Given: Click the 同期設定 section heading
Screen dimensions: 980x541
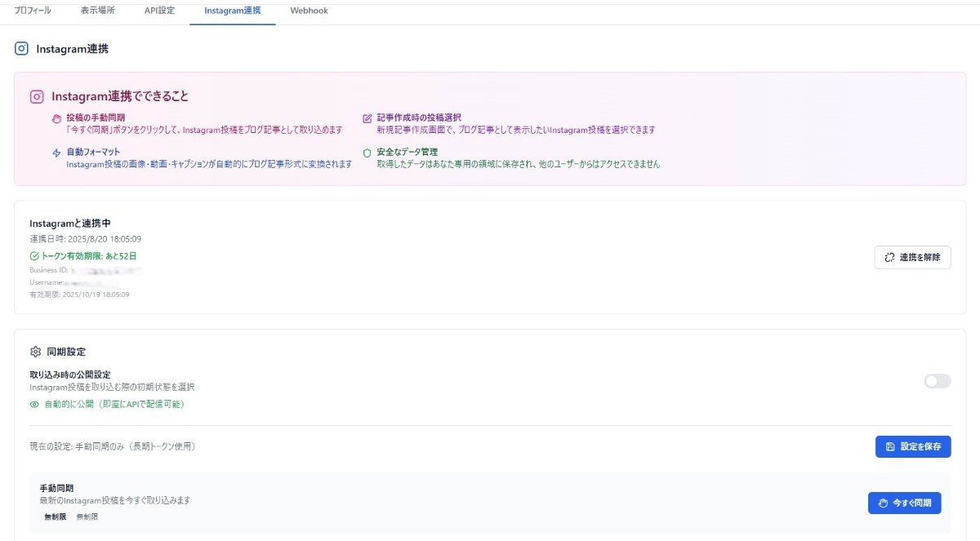Looking at the screenshot, I should click(x=66, y=352).
